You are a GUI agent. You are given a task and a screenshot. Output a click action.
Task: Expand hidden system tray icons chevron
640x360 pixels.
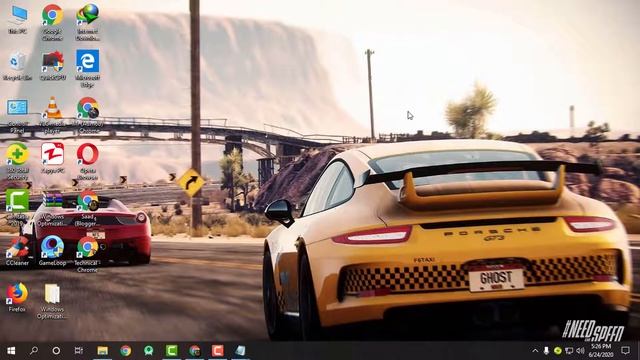535,351
